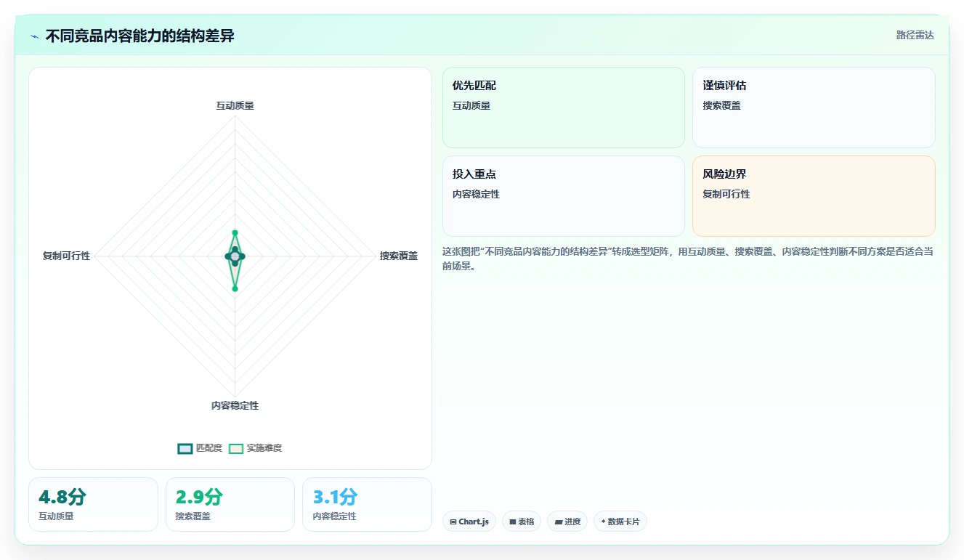Open the 风险边界 card
Screen dimensions: 964x560
pos(814,196)
